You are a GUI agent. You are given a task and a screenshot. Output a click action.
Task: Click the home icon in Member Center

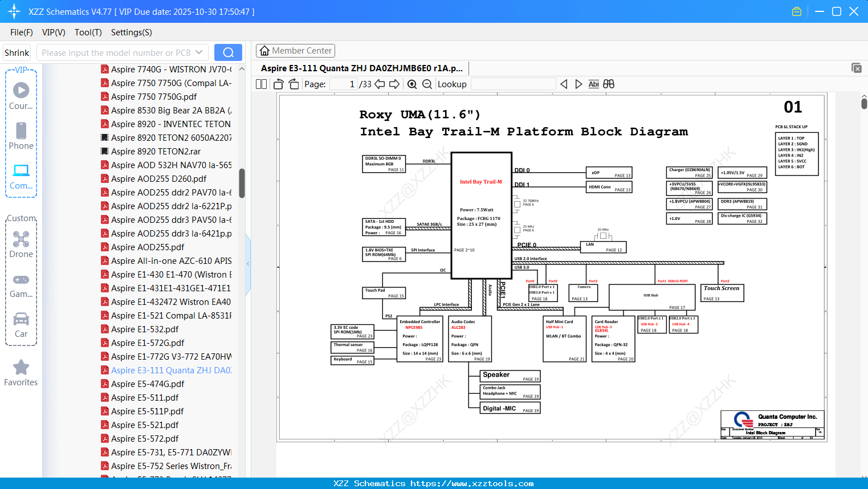264,51
